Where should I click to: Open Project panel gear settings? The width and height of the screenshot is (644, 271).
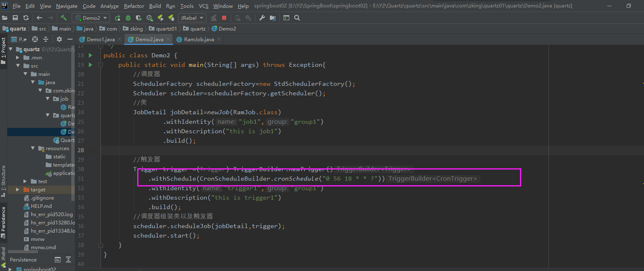(x=59, y=39)
